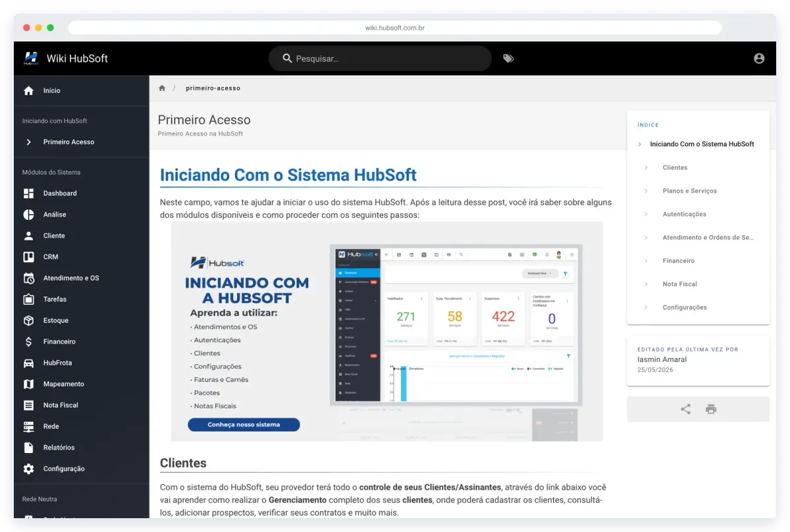Click the HubSoft logo icon in header
790x532 pixels.
pos(31,58)
